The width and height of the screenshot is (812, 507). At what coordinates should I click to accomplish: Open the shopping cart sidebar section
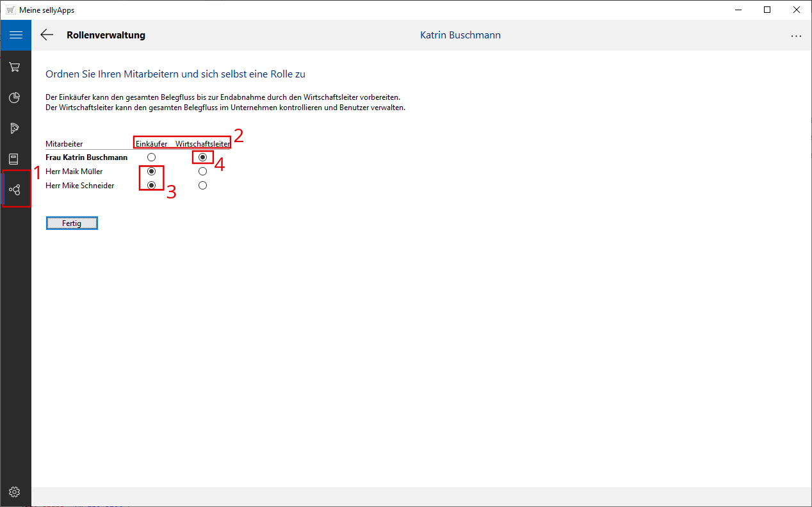[15, 67]
